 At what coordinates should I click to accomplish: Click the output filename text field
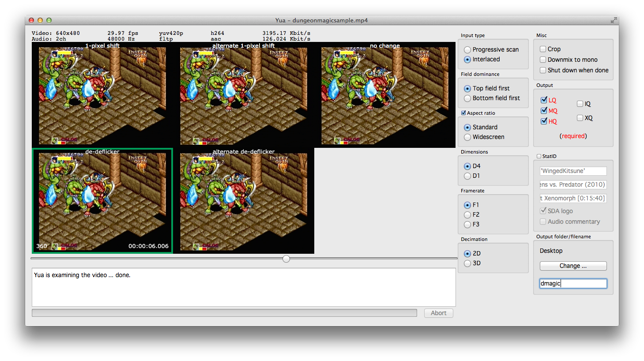point(573,283)
